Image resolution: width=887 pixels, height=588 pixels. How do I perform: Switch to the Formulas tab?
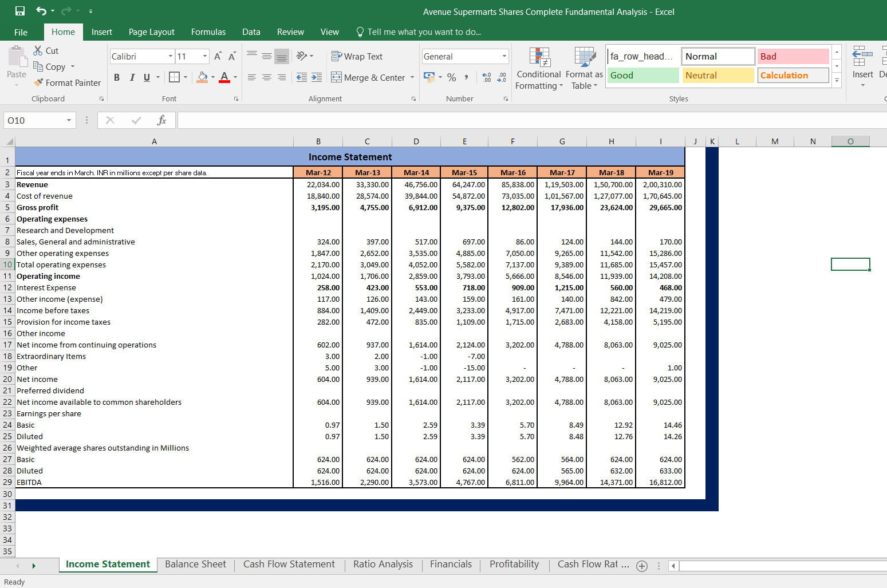coord(208,32)
